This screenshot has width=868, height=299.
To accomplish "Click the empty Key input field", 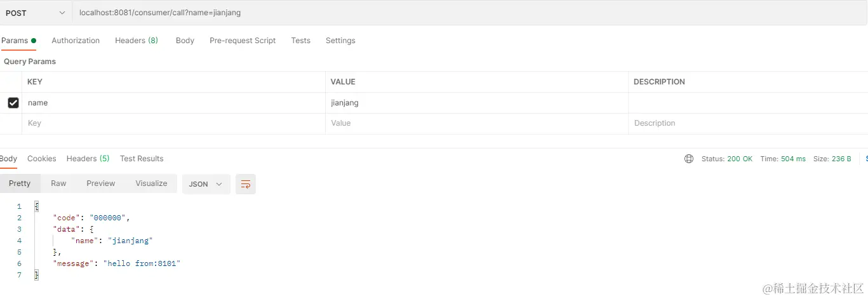I will tap(173, 123).
